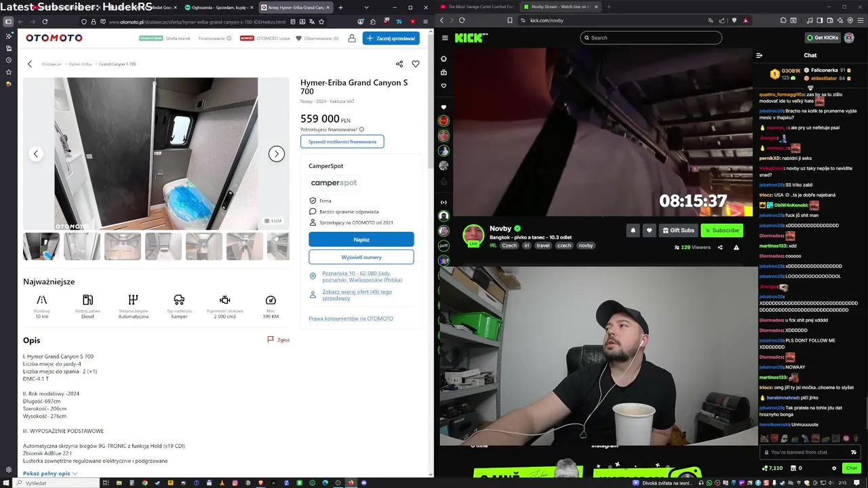Open a new tab in the Kick browser
The height and width of the screenshot is (488, 868).
point(608,7)
